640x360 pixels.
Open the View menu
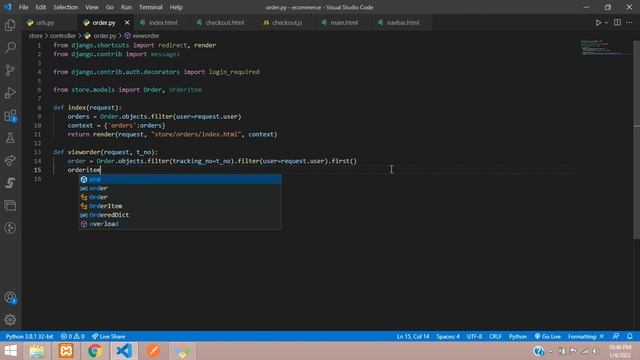pos(91,7)
